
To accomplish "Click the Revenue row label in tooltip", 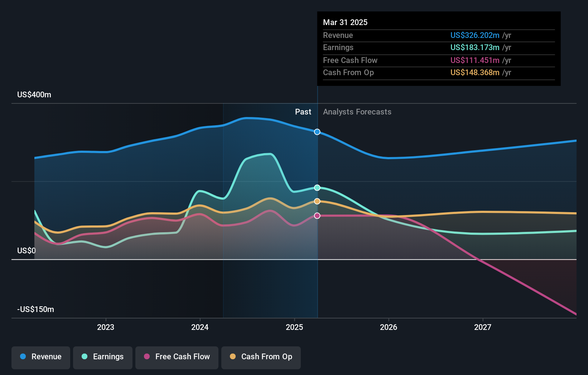I will pyautogui.click(x=338, y=35).
